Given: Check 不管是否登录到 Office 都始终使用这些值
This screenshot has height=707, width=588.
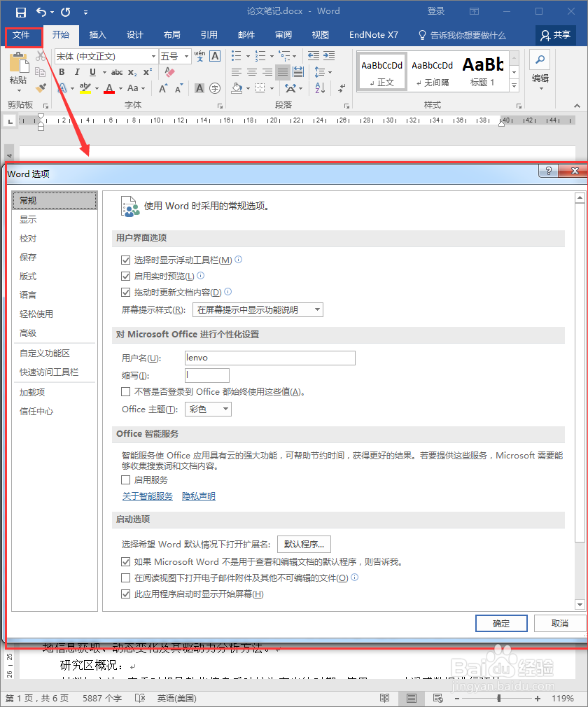Looking at the screenshot, I should tap(126, 392).
